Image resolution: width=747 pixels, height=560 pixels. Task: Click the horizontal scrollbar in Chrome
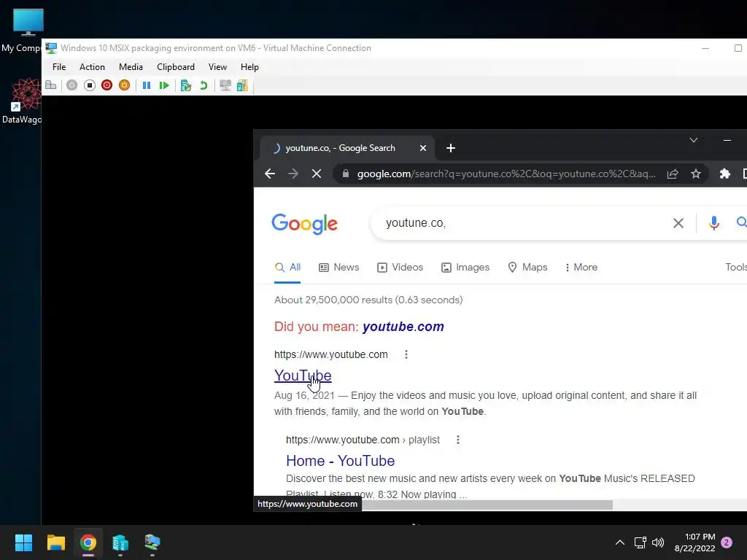tap(487, 505)
